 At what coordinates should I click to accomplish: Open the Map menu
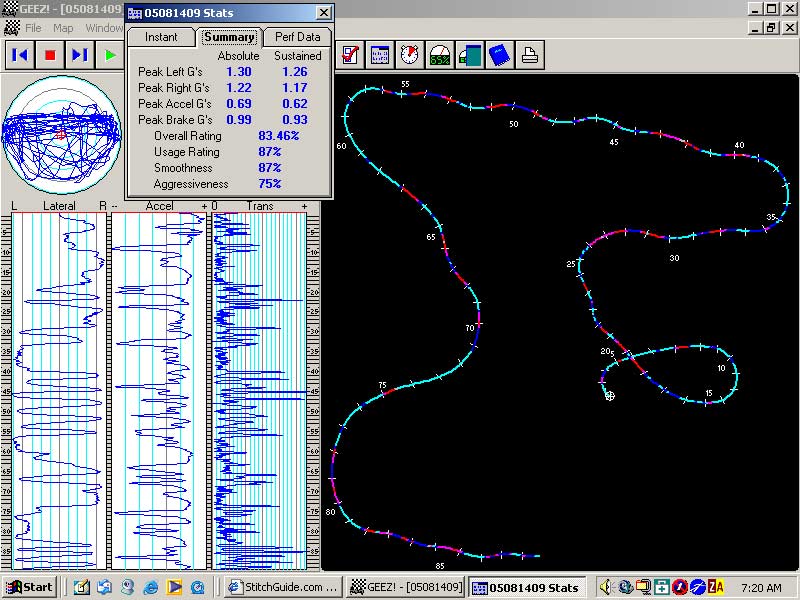coord(63,28)
